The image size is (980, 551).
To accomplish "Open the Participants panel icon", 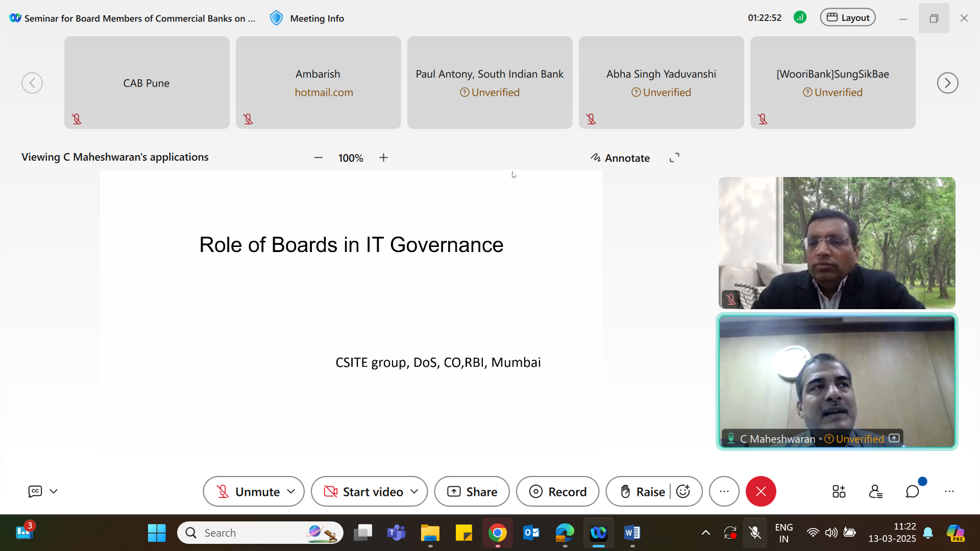I will (876, 491).
